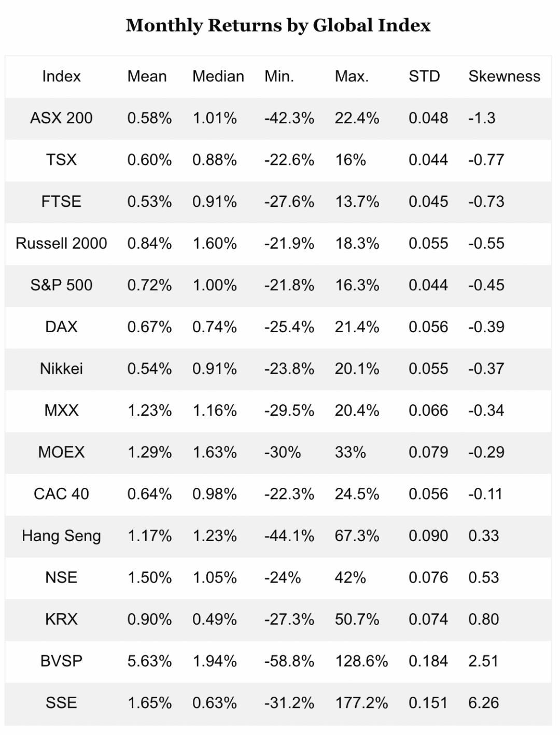Click the Median column header

point(218,76)
